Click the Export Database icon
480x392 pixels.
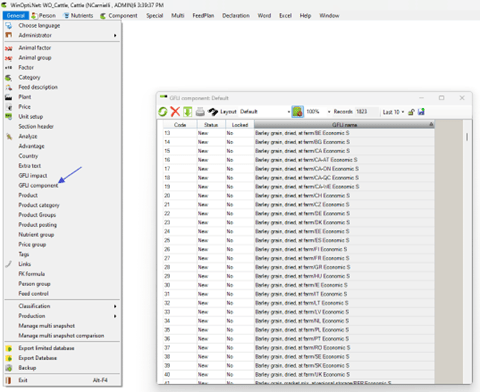(9, 358)
